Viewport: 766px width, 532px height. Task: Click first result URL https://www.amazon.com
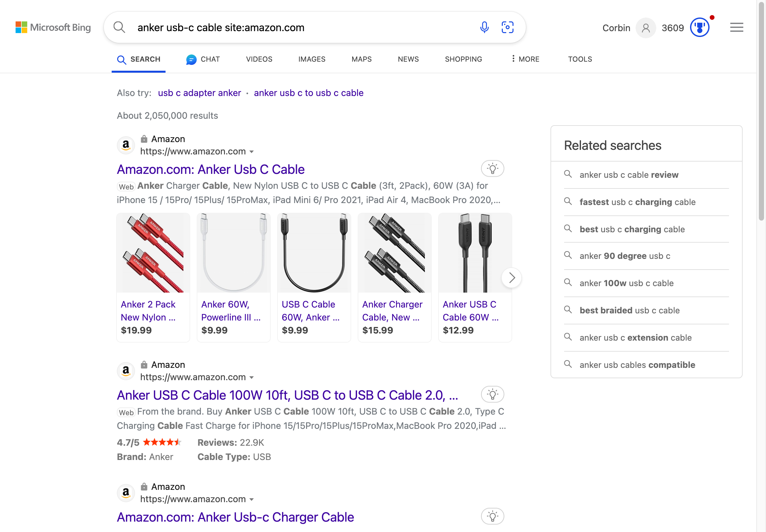click(193, 152)
